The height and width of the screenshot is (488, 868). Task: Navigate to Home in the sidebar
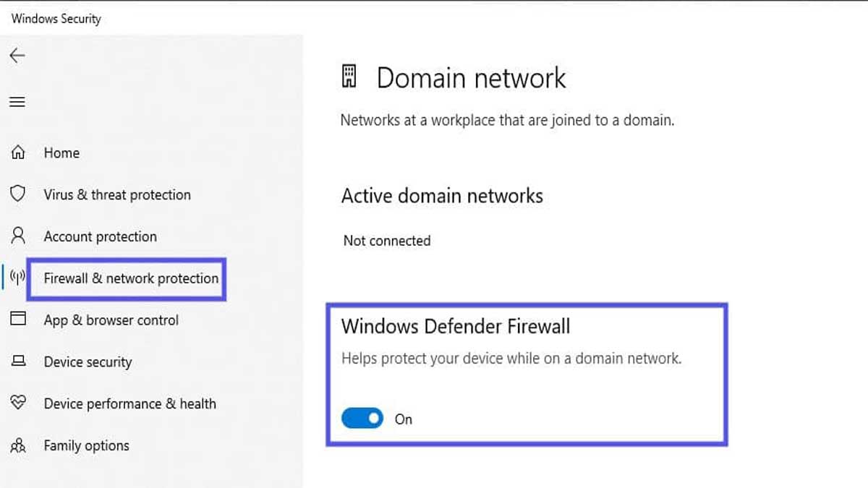pos(61,153)
